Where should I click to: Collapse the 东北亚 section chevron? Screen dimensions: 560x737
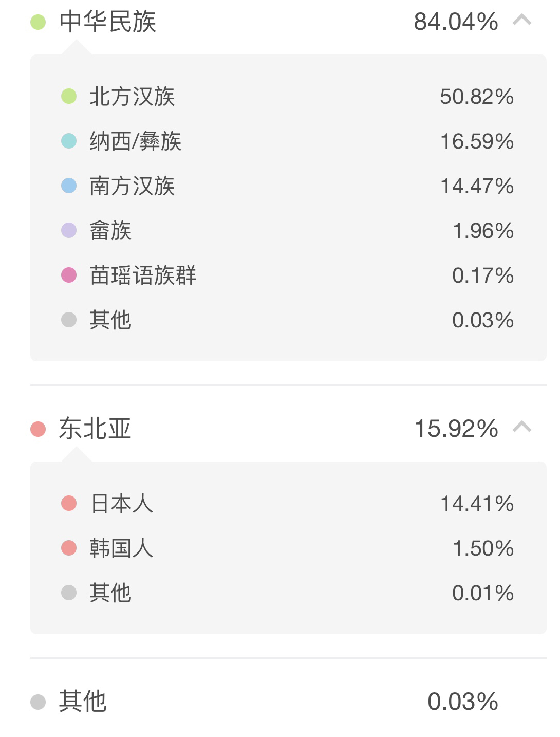[522, 427]
